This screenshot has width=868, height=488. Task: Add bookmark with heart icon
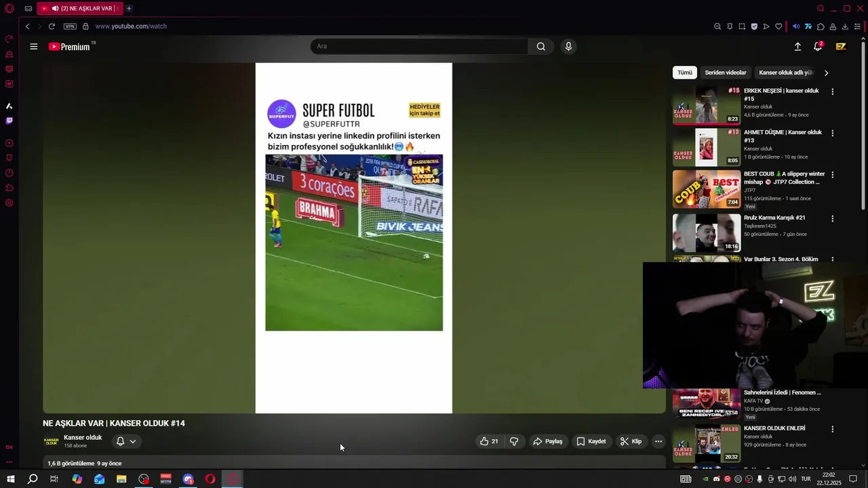pyautogui.click(x=778, y=26)
